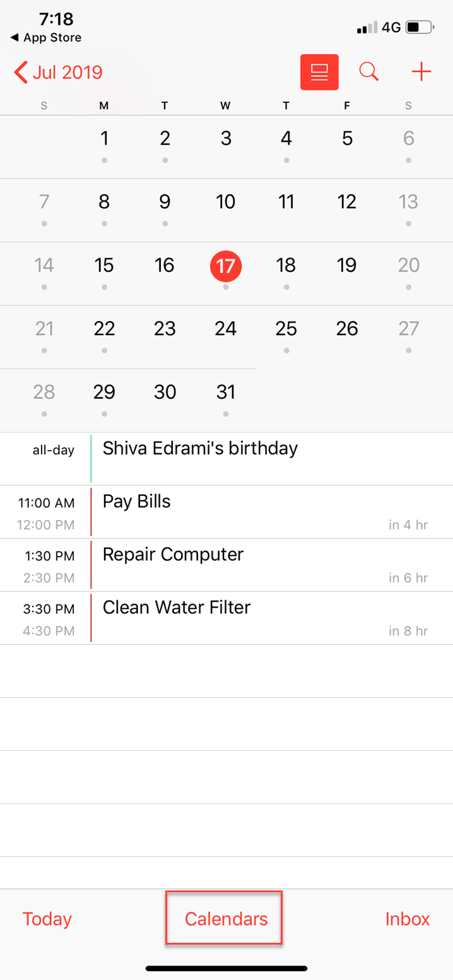Tap the event dot under July 25
This screenshot has width=453, height=980.
click(x=286, y=350)
